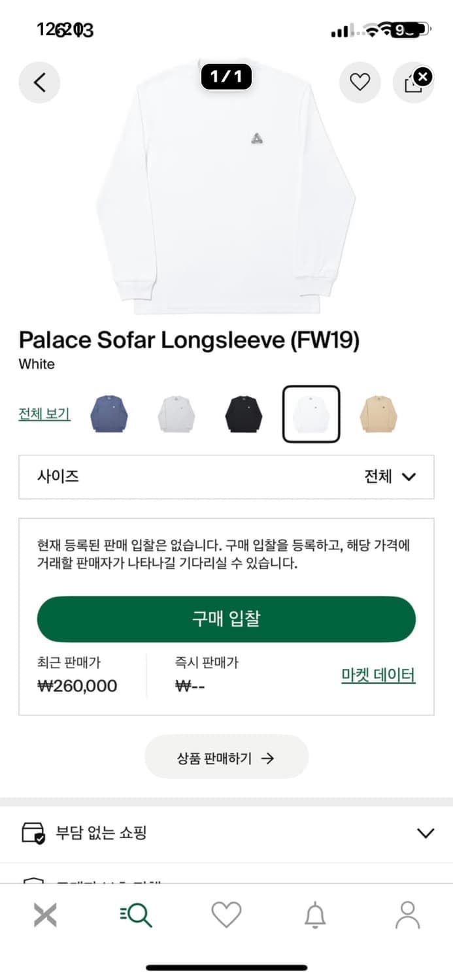
Task: Select the search tab icon in bottom bar
Action: [136, 915]
